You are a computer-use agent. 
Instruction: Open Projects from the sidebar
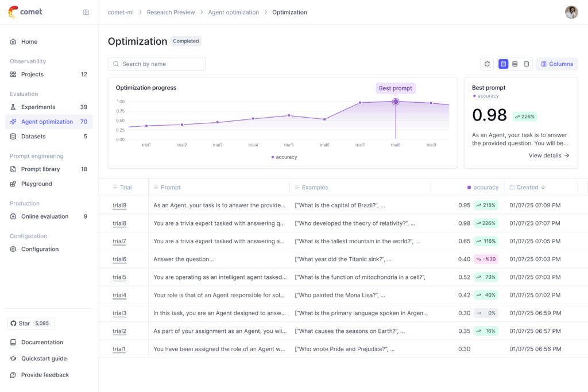coord(32,75)
